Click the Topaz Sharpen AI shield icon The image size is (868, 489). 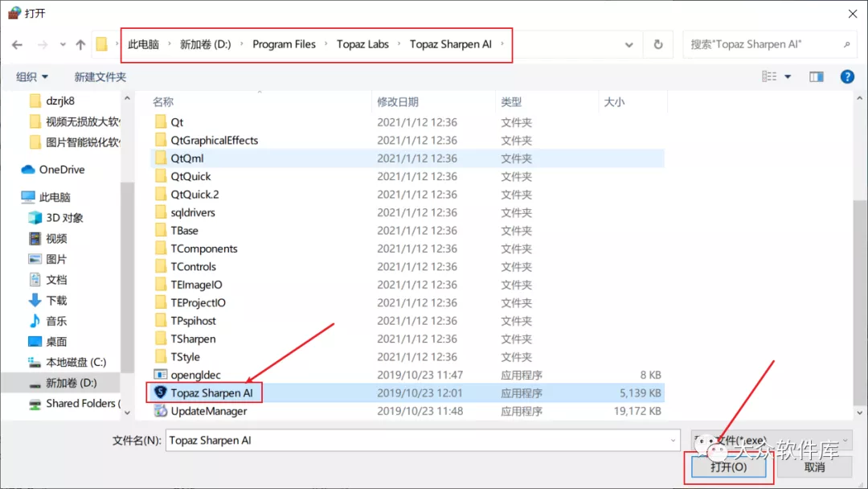tap(161, 393)
